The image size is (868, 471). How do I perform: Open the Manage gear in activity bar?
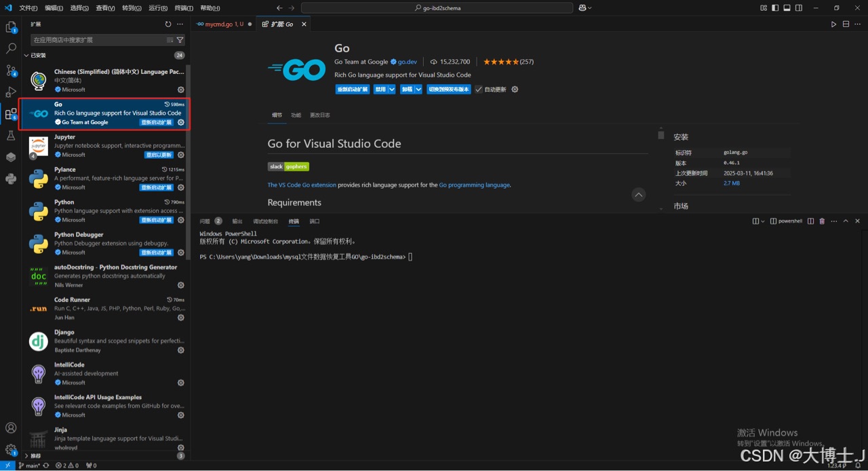[11, 449]
